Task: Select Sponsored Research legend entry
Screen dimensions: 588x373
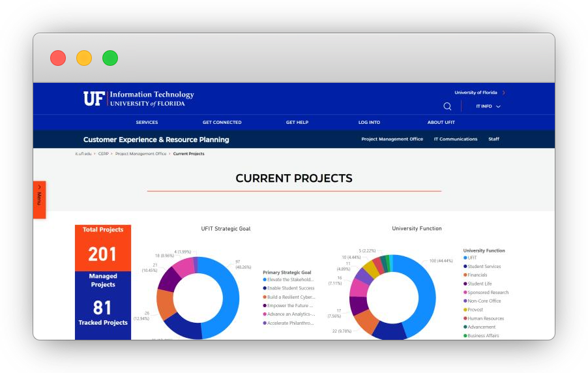Action: (486, 292)
